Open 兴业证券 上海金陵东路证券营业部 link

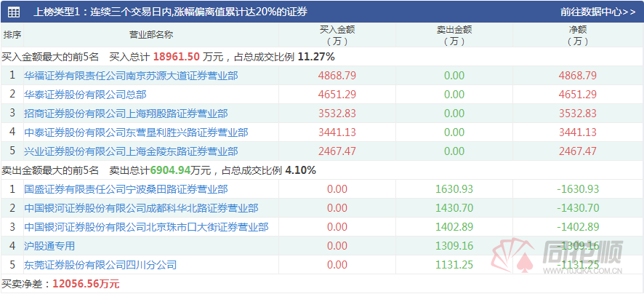coord(131,151)
